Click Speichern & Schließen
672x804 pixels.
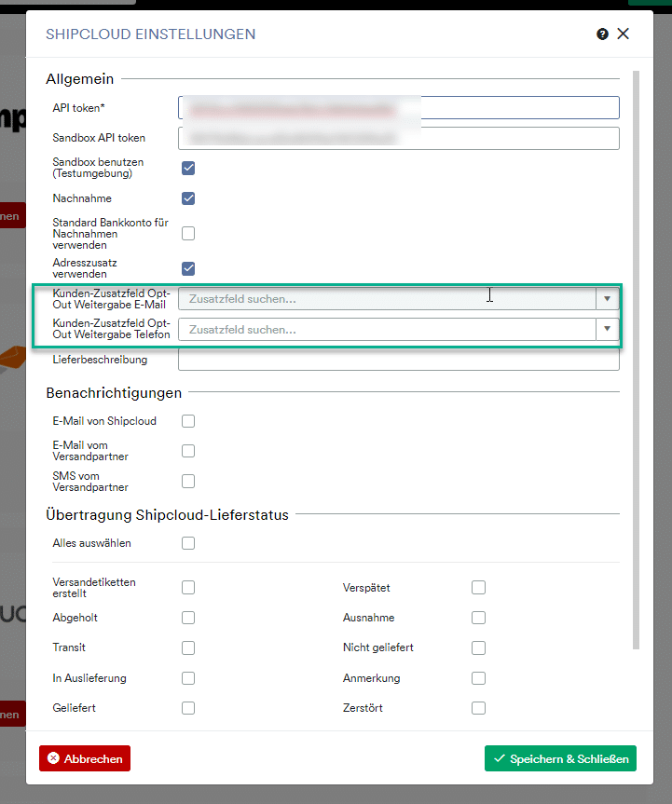(x=560, y=758)
